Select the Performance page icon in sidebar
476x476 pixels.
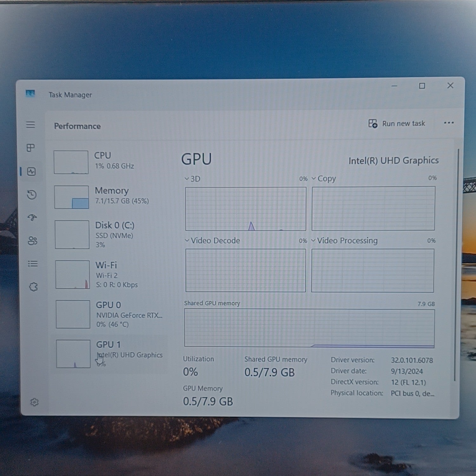pos(31,172)
